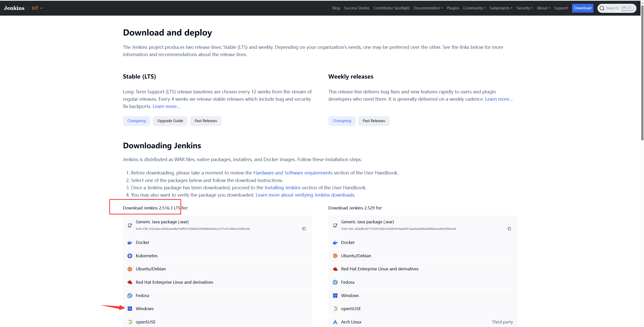Click the page vertical scrollbar
The image size is (644, 327).
(642, 73)
